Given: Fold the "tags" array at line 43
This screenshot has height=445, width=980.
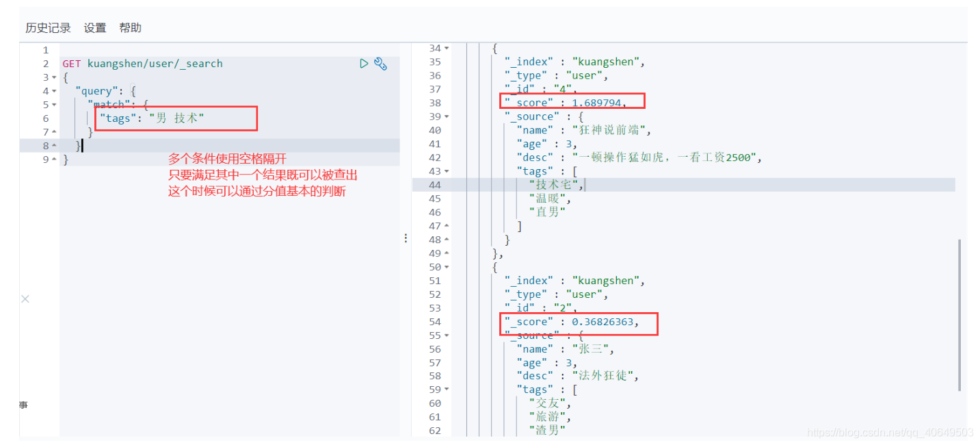Looking at the screenshot, I should pyautogui.click(x=447, y=171).
